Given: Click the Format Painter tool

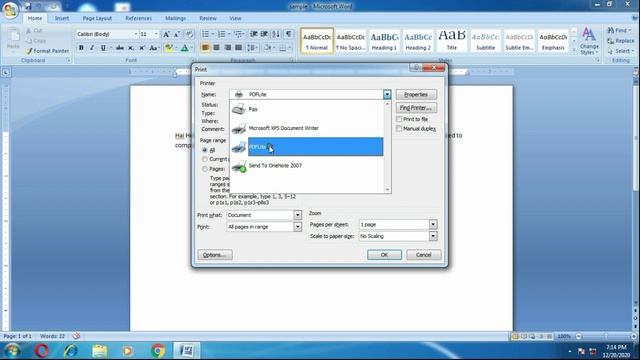Looking at the screenshot, I should pos(47,51).
